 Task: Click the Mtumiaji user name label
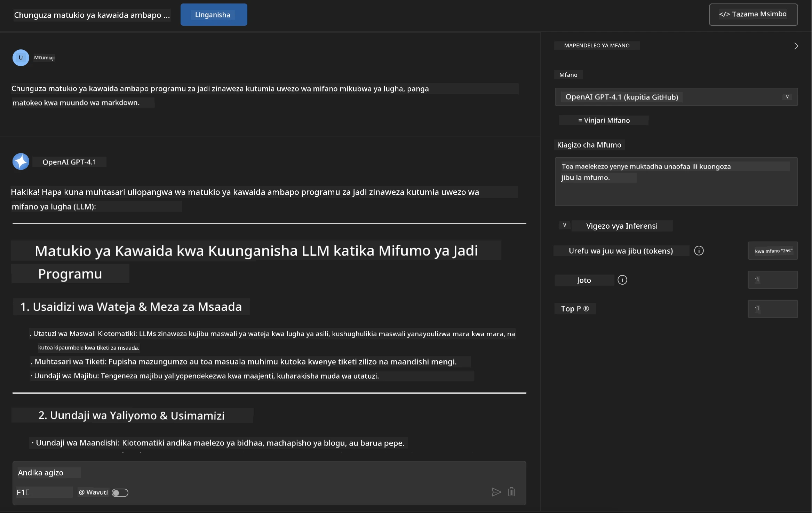pos(44,57)
